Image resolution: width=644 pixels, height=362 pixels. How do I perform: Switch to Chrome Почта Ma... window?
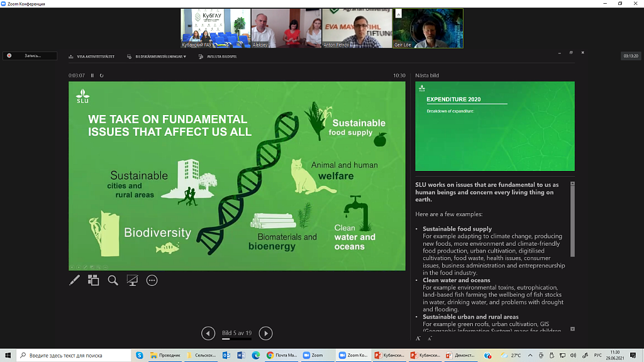pos(282,356)
